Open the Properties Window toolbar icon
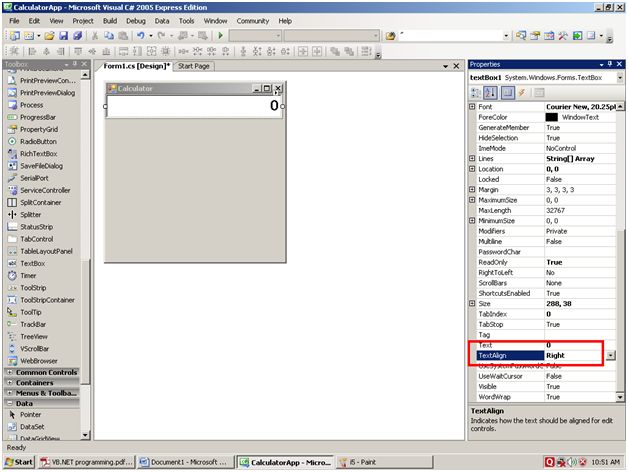 pos(535,36)
